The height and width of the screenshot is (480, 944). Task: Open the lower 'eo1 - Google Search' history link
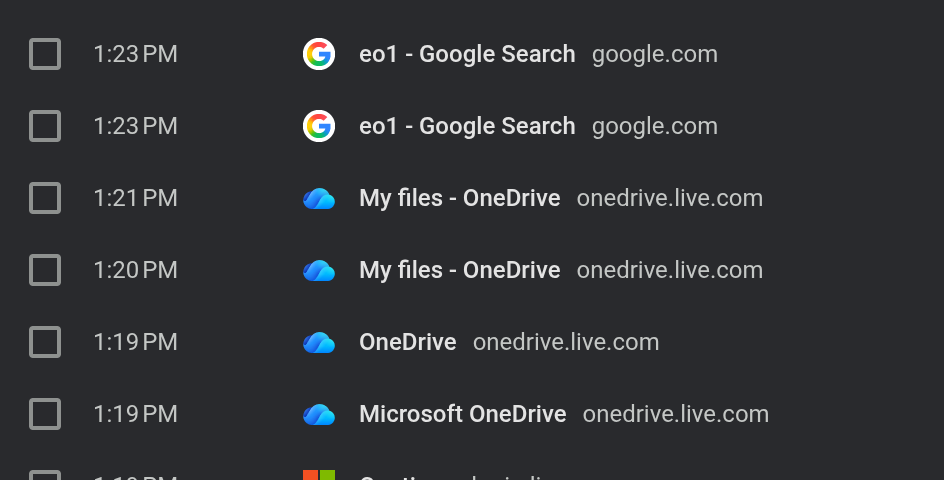coord(467,126)
